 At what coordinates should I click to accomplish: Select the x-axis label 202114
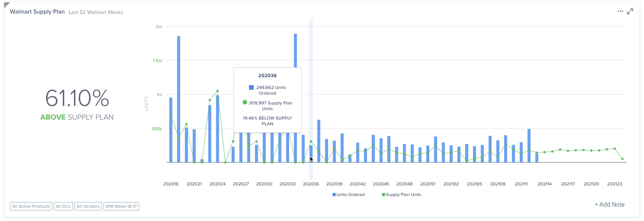545,184
